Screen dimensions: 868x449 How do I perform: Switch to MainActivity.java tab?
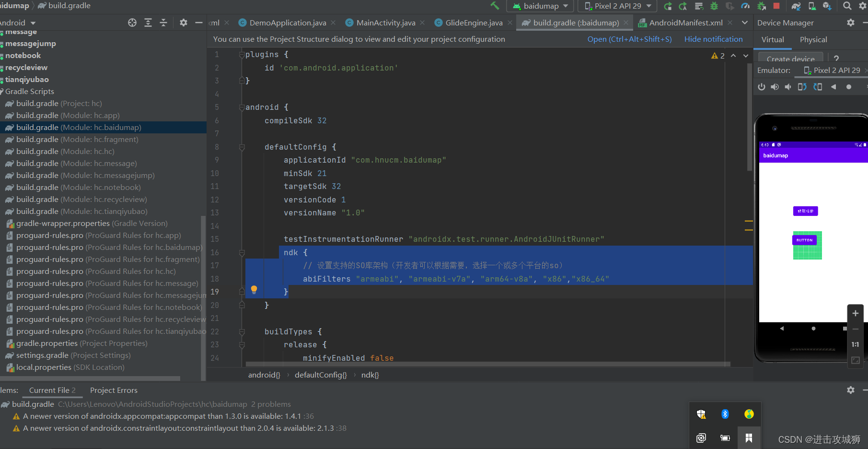click(386, 23)
